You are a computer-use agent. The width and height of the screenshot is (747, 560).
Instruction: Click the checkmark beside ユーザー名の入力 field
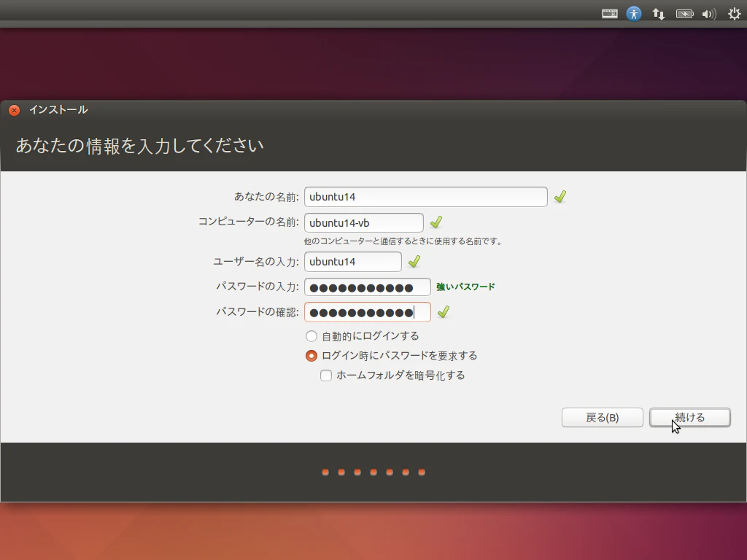coord(414,262)
